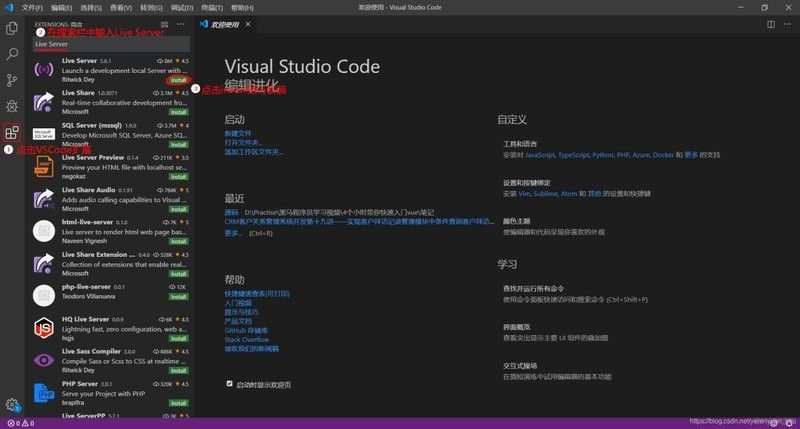
Task: Open the Stack Overflow help link
Action: (x=246, y=340)
